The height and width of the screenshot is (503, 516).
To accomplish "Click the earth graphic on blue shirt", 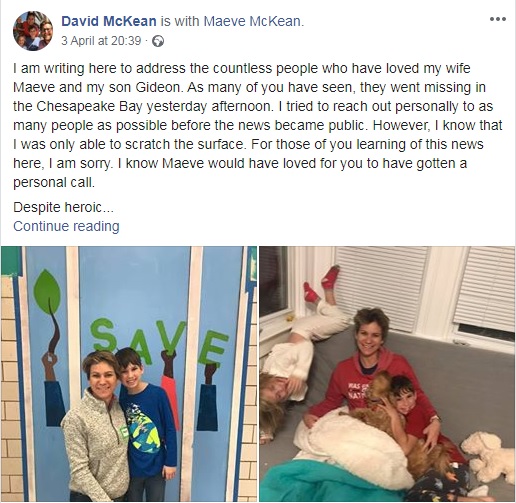I will pos(144,427).
